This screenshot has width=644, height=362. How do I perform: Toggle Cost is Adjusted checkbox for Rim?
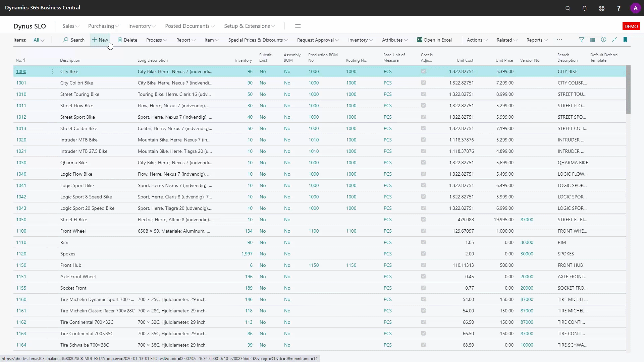tap(423, 242)
